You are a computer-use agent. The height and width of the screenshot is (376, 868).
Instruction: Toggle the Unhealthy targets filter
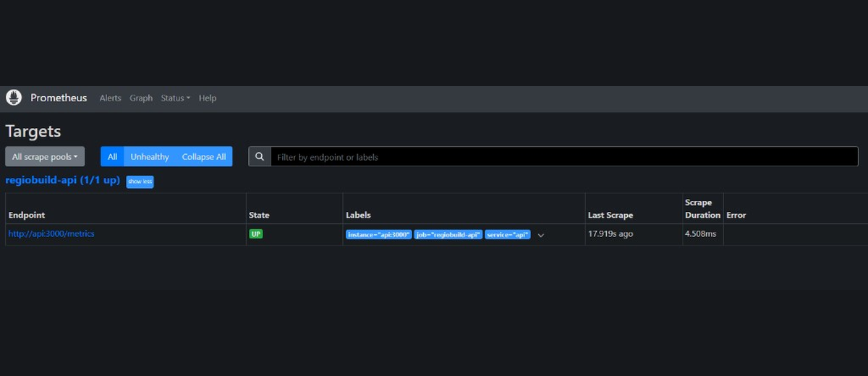coord(150,157)
